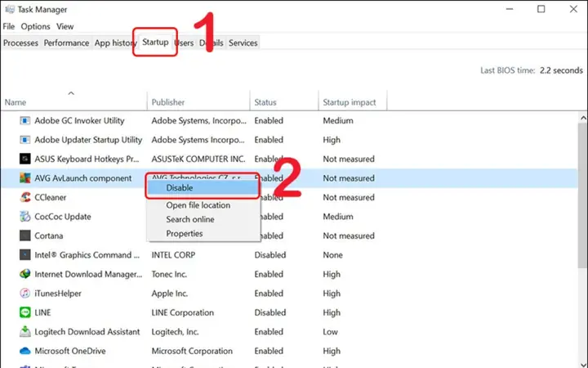
Task: Click the None startup impact value
Action: point(332,254)
